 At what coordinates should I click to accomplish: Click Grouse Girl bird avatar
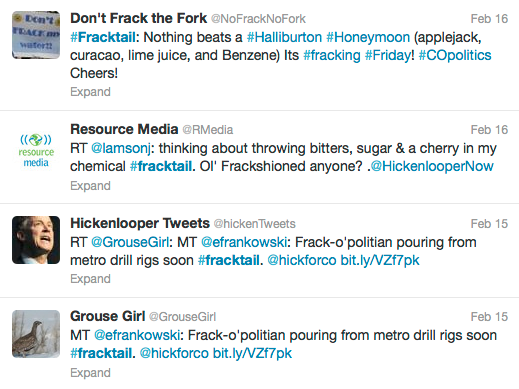click(36, 334)
